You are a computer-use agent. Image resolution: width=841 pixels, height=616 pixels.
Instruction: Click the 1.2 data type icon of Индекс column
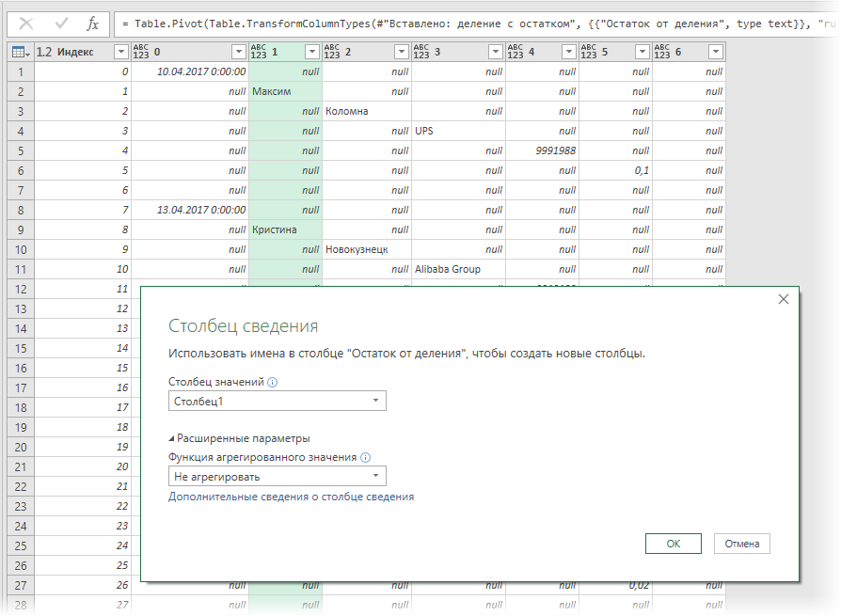pos(44,52)
